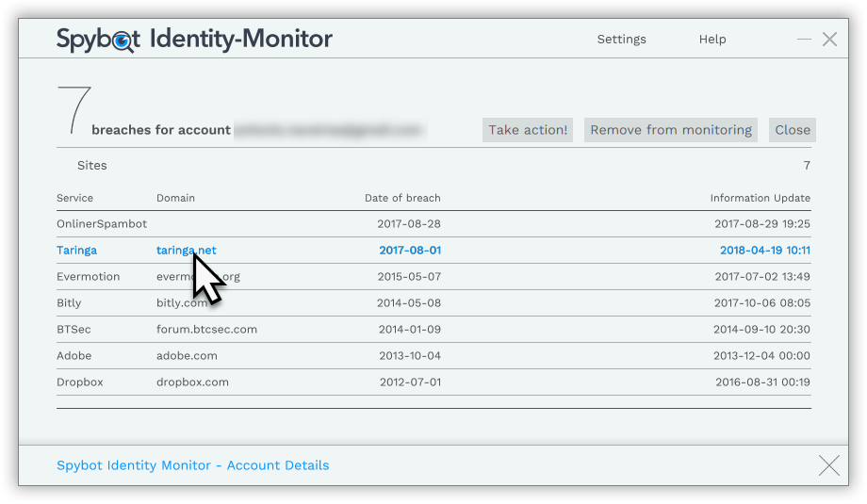Sort by the Domain column header
Viewport: 867px width, 504px height.
[175, 198]
